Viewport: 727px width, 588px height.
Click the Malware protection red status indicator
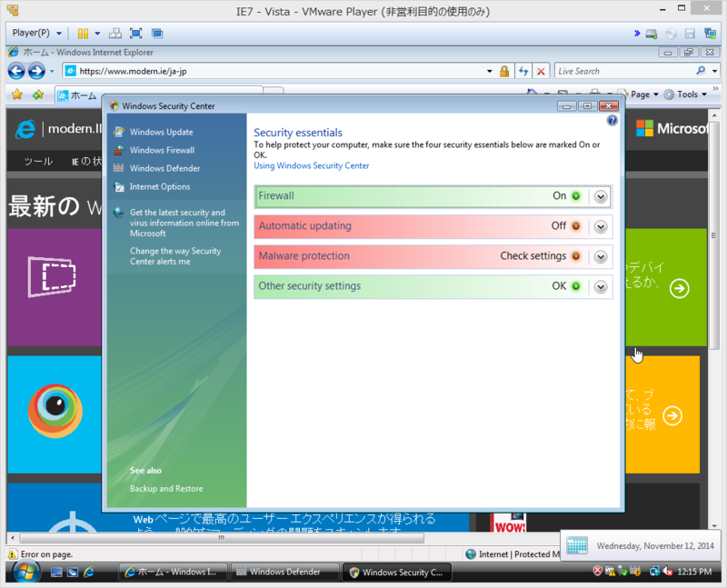point(576,256)
